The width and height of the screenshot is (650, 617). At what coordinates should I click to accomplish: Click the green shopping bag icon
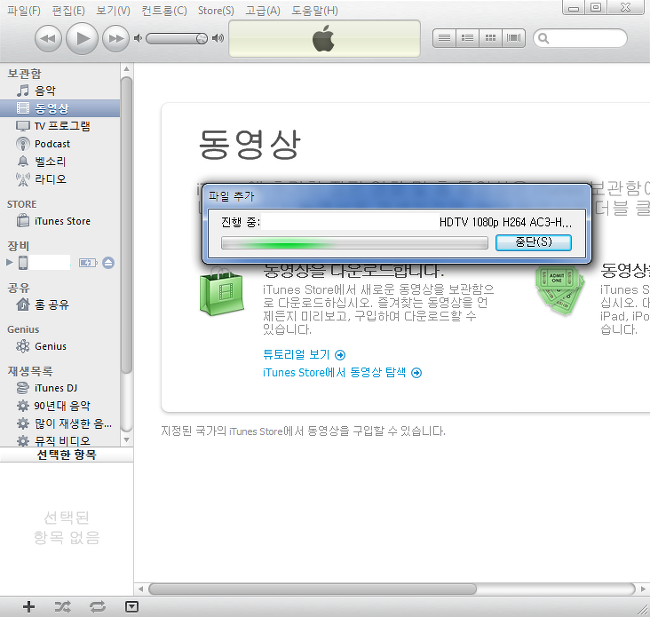[x=221, y=292]
